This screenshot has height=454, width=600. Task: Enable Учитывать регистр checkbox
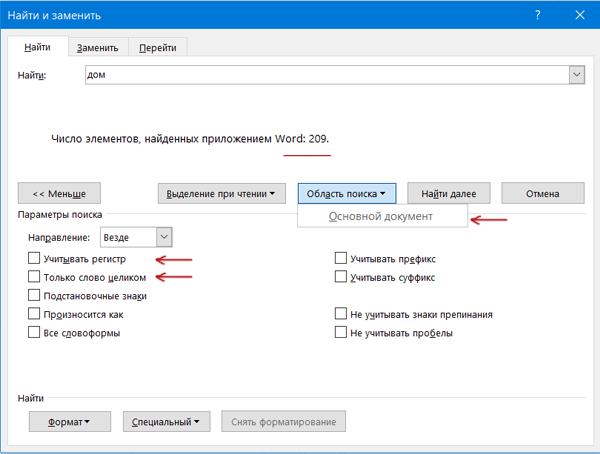tap(35, 259)
